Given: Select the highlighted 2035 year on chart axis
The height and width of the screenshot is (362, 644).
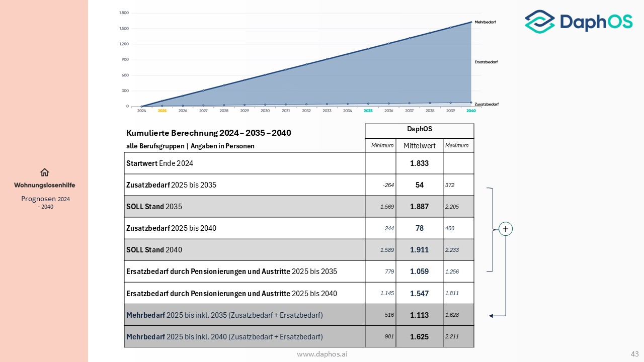Looking at the screenshot, I should [x=368, y=111].
